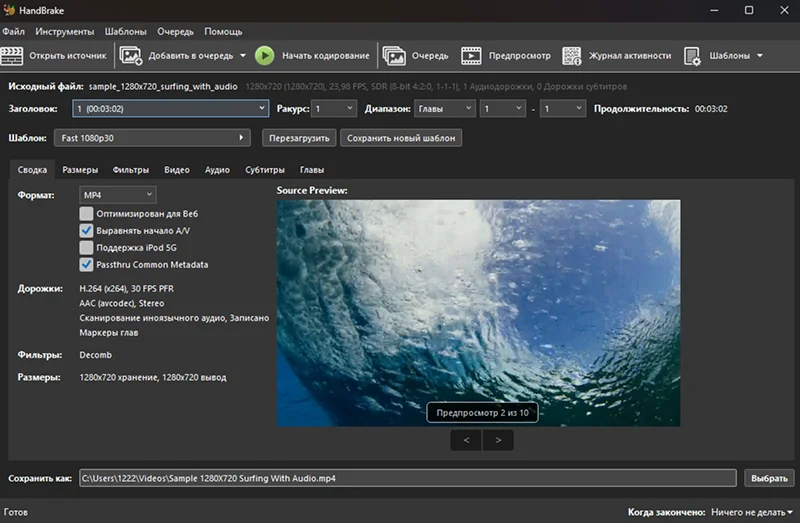Screen dimensions: 800x523
Task: Click the green Start Encode play icon
Action: coord(264,56)
